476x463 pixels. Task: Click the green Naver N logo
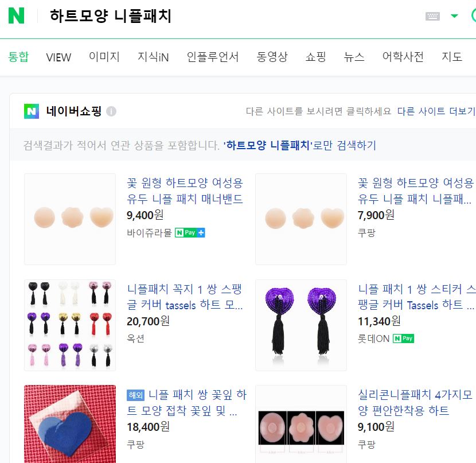17,16
